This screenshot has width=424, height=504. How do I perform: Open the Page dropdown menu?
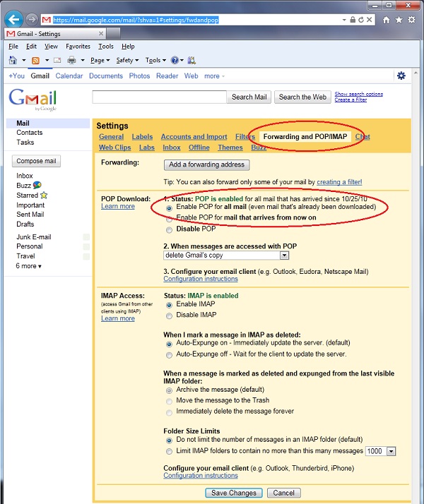point(100,60)
